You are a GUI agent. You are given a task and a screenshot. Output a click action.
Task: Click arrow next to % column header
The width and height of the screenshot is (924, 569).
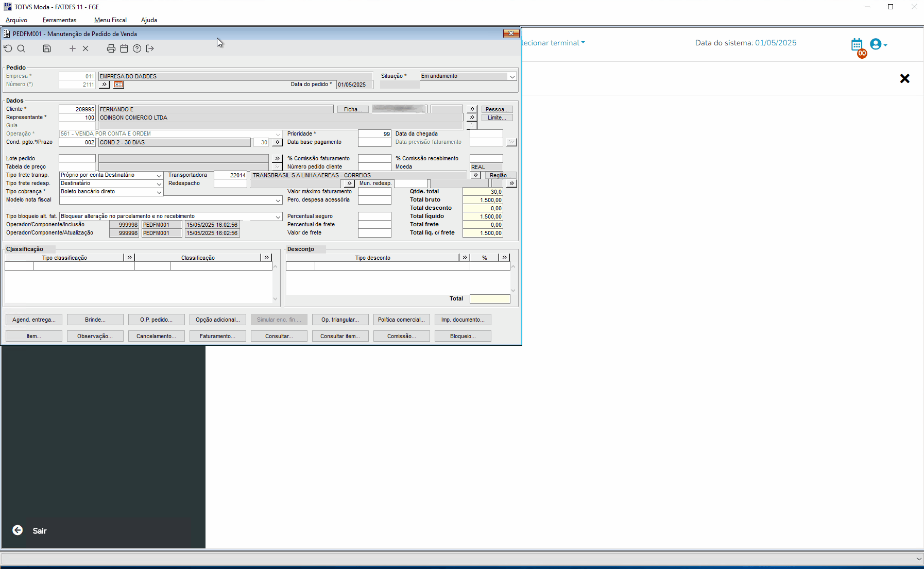point(504,257)
